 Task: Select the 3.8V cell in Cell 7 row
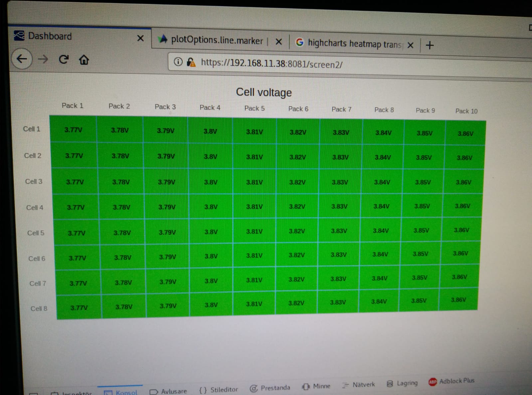[211, 281]
